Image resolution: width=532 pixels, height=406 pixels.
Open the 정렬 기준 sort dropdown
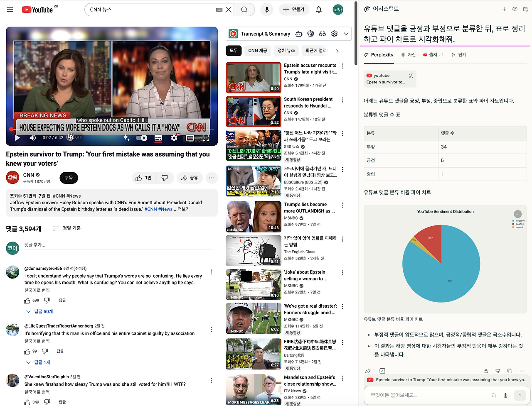[x=67, y=228]
